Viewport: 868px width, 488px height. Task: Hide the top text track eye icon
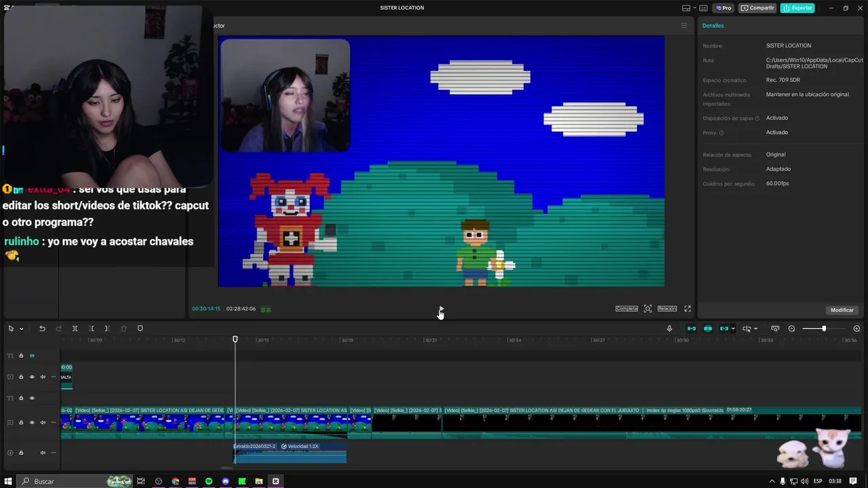tap(32, 356)
